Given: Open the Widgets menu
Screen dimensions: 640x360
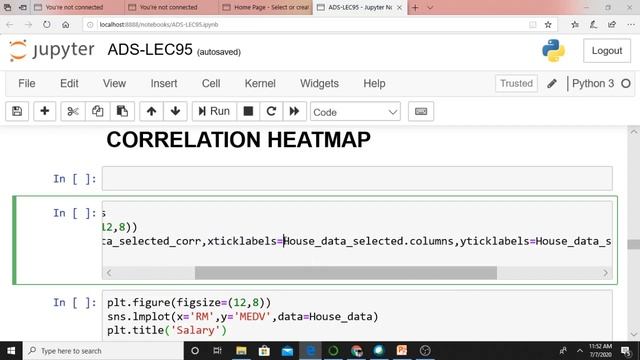Looking at the screenshot, I should point(319,83).
